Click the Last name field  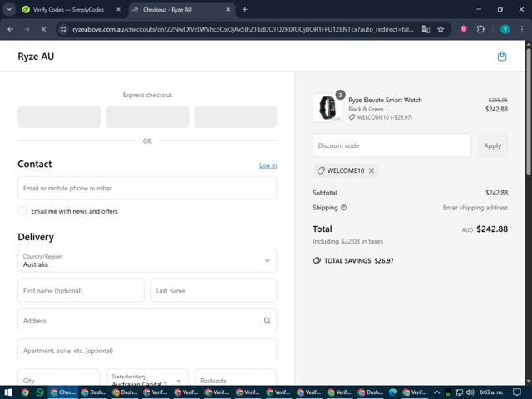[214, 290]
